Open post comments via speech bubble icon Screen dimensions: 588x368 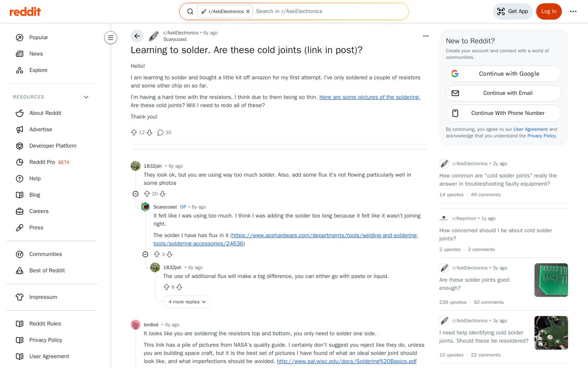pos(160,132)
